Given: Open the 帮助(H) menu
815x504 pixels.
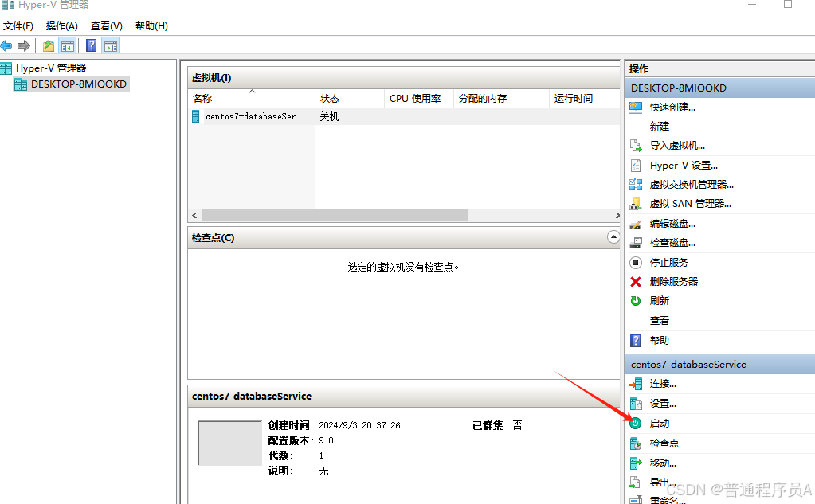Looking at the screenshot, I should [x=152, y=26].
